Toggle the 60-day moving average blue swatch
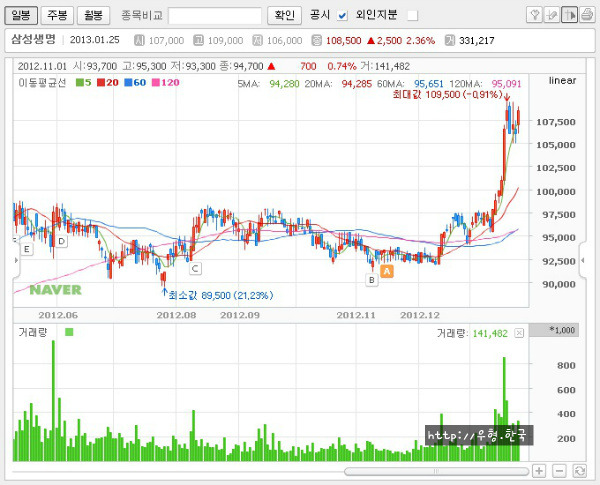600x485 pixels. [128, 82]
